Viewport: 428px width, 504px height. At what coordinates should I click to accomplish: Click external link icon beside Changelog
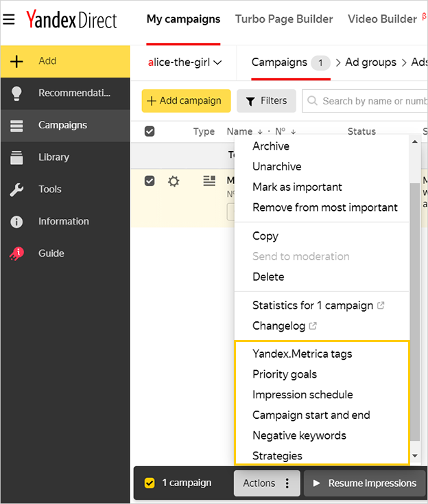click(313, 326)
